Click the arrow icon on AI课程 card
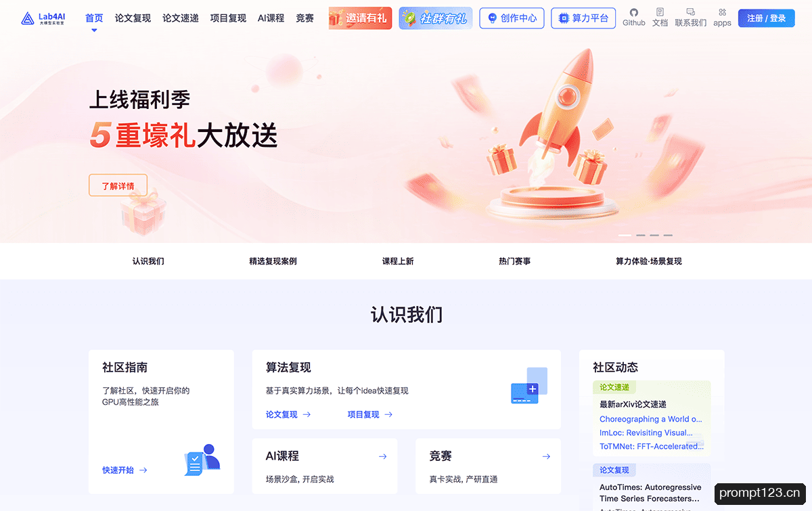 [382, 456]
